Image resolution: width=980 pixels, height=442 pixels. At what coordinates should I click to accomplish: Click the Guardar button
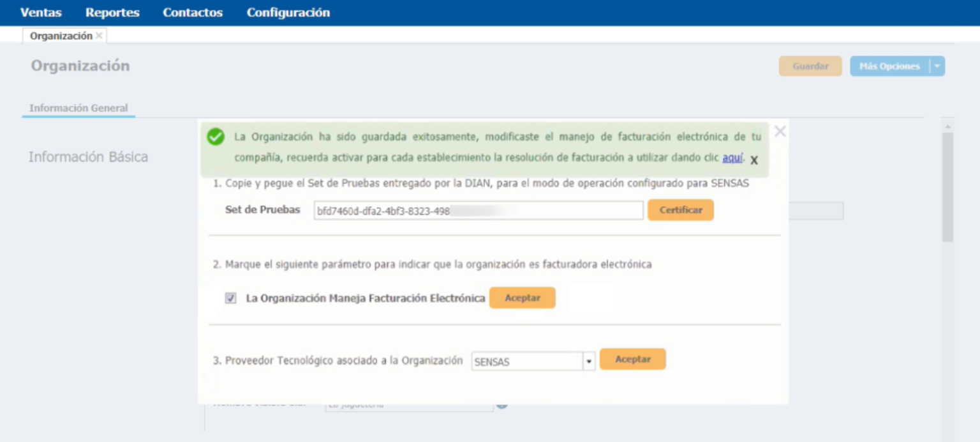[810, 66]
